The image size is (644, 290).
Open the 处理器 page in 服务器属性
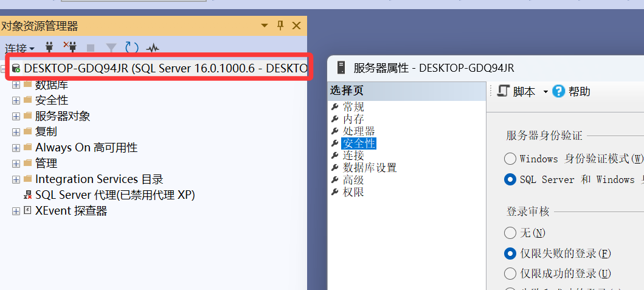tap(359, 131)
